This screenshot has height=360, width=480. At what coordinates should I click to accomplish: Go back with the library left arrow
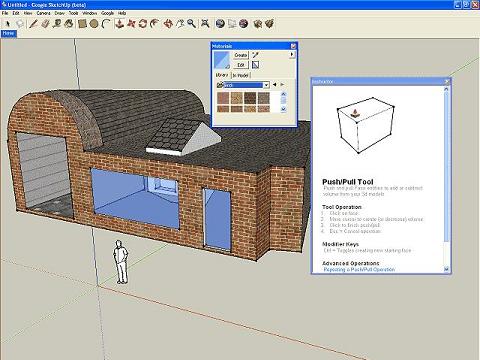pyautogui.click(x=274, y=85)
